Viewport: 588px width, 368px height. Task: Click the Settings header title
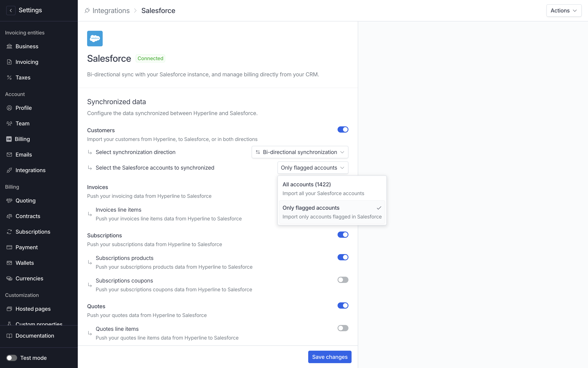pos(30,10)
